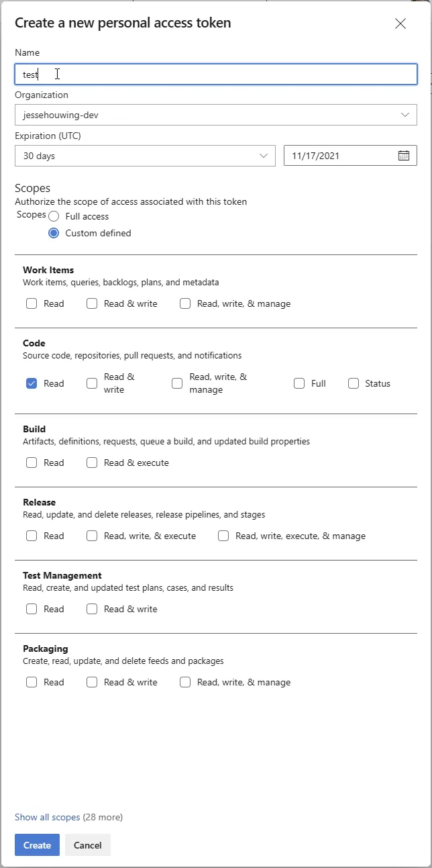Close the personal access token dialog
Image resolution: width=432 pixels, height=868 pixels.
click(x=400, y=23)
